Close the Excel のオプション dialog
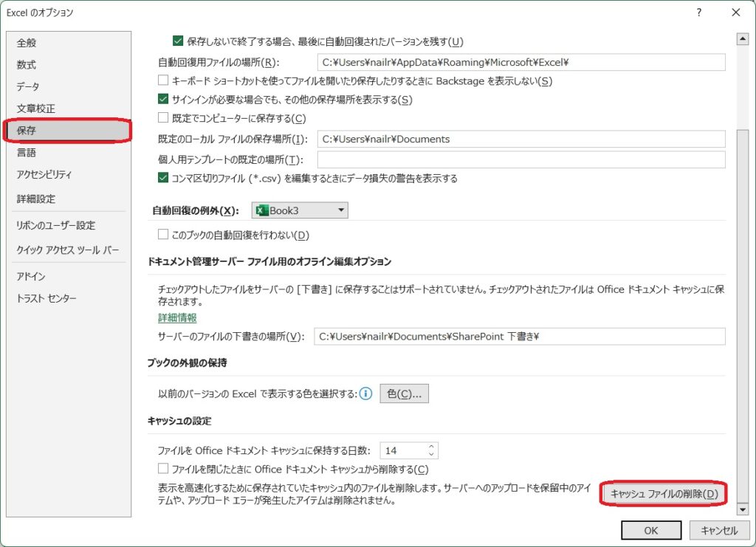Screen dimensions: 756x547 (x=736, y=13)
